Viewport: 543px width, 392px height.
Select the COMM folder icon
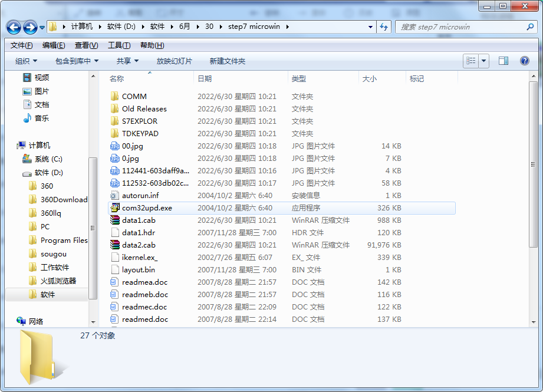[x=114, y=96]
